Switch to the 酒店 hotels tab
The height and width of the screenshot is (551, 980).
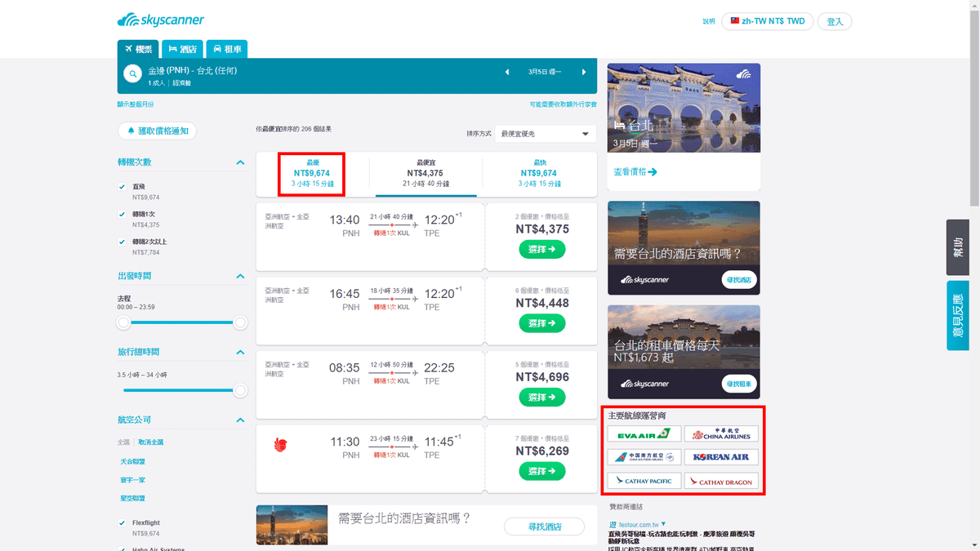click(x=182, y=49)
